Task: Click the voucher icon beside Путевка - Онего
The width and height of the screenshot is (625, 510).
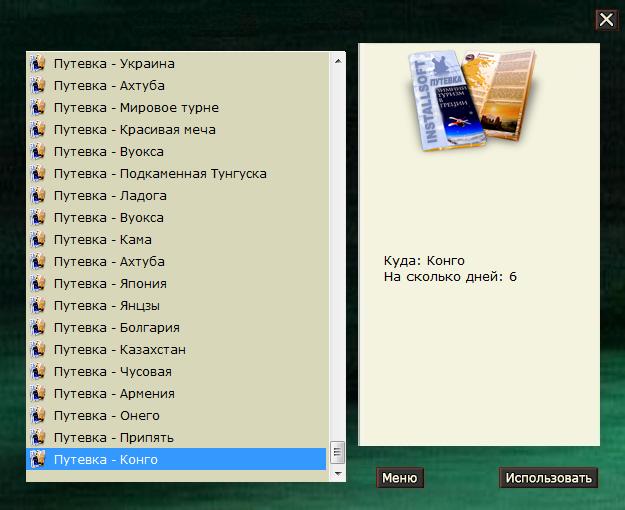Action: [x=38, y=415]
